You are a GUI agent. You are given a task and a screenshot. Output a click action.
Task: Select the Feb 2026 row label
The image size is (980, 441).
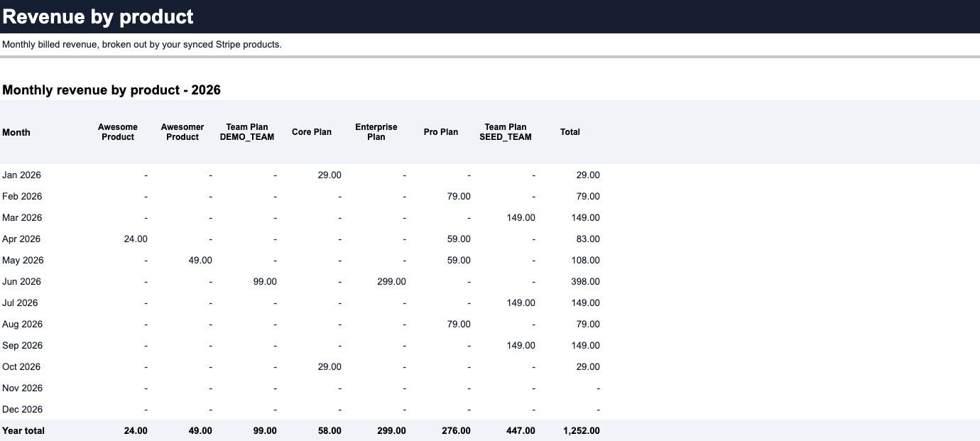[x=22, y=196]
